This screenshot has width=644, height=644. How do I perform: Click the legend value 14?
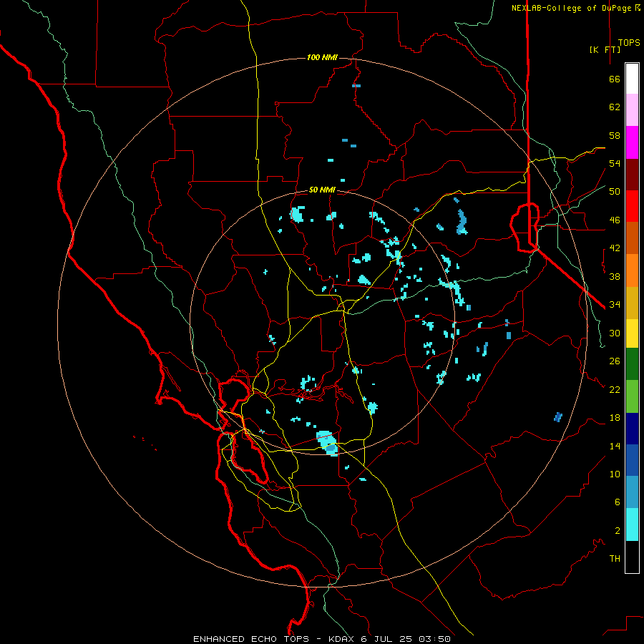tap(615, 446)
